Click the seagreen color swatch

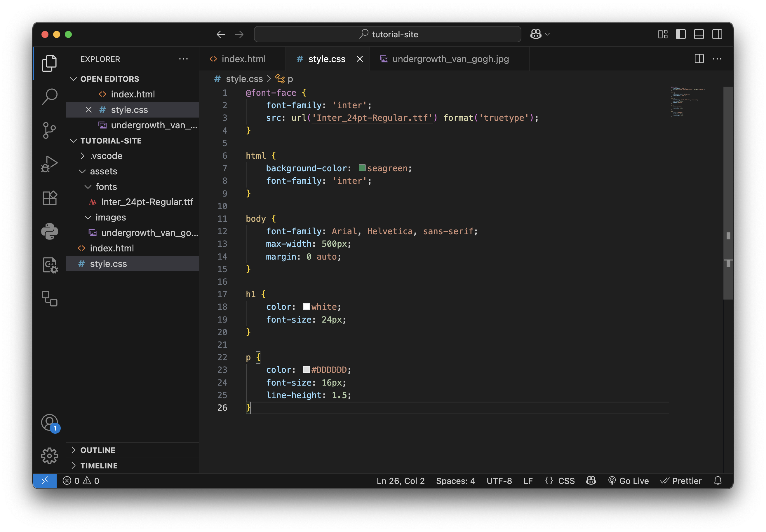[x=362, y=168]
